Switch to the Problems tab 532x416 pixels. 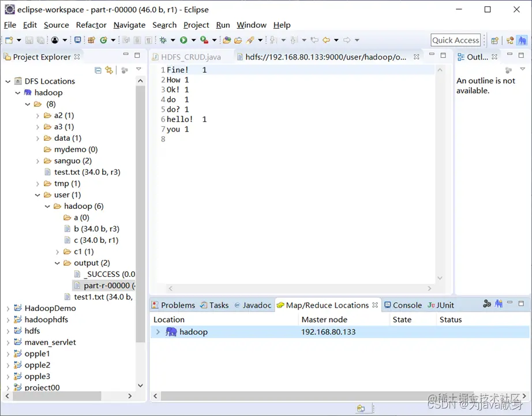[173, 305]
